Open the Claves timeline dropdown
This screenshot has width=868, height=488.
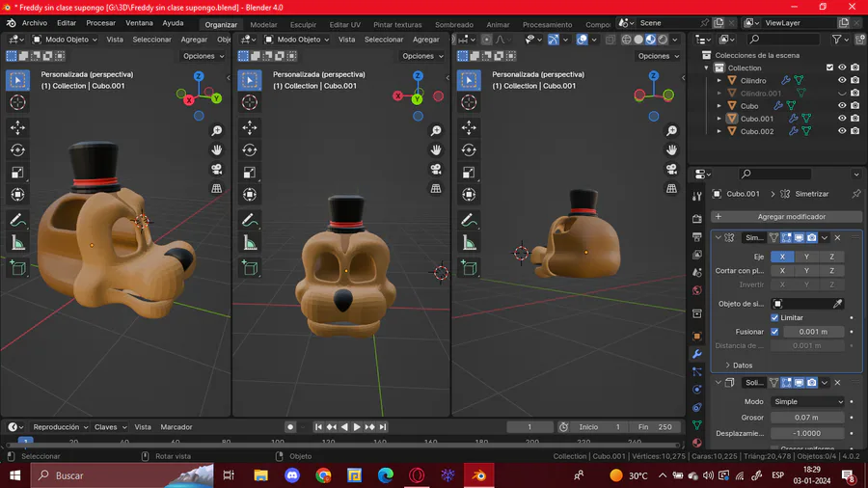(110, 427)
